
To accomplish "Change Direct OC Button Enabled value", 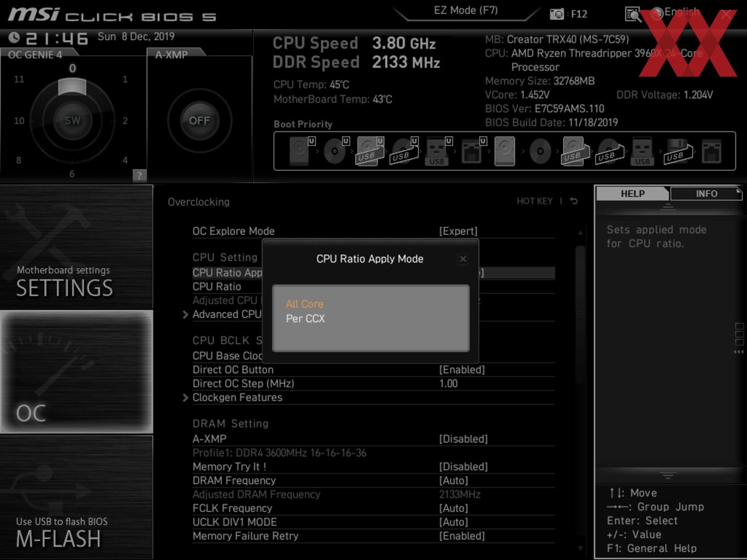I will tap(462, 370).
